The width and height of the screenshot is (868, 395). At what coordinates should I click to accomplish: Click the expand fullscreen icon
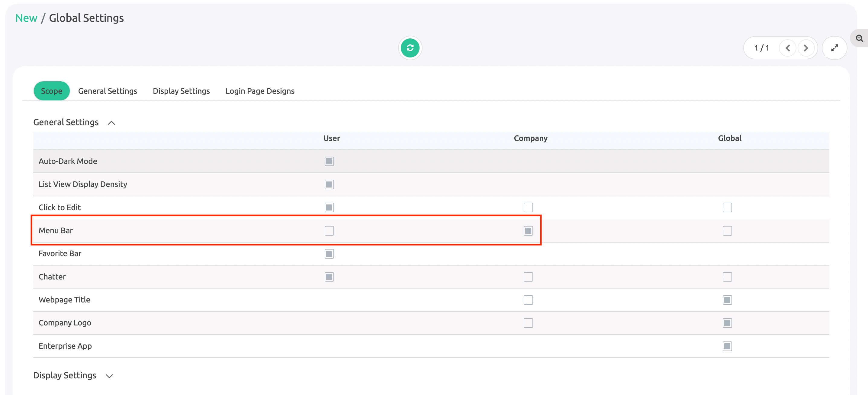[x=834, y=48]
